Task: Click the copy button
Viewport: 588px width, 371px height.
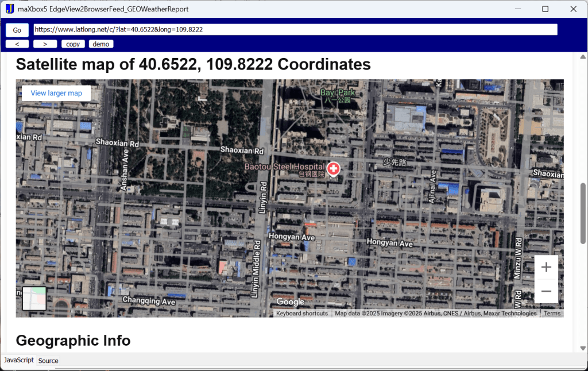Action: point(73,44)
